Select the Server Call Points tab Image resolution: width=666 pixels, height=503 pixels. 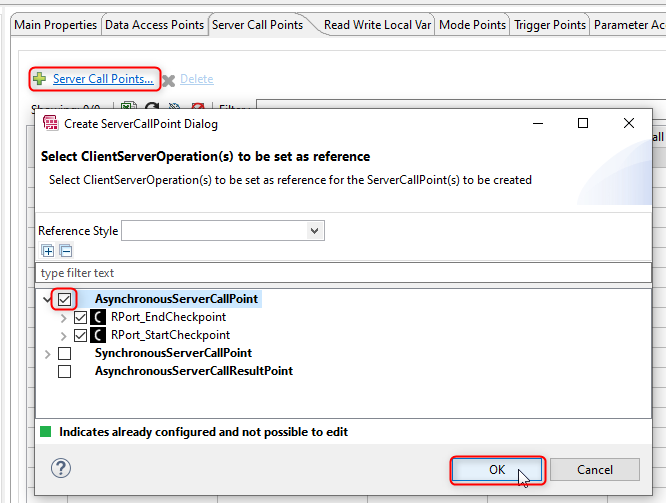click(x=257, y=25)
